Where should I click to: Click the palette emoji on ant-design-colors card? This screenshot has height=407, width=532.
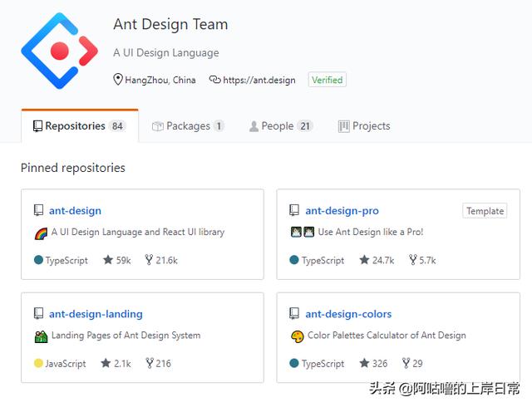coord(298,336)
